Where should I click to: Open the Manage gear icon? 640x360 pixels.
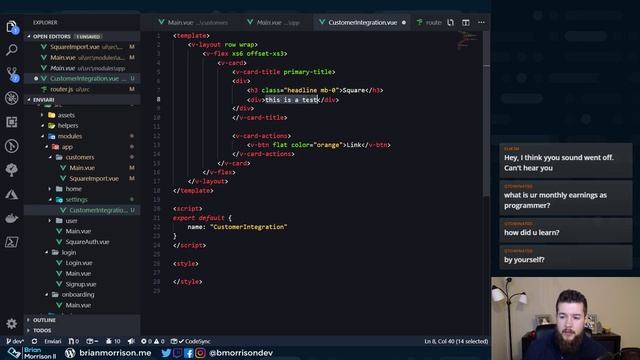(x=11, y=324)
